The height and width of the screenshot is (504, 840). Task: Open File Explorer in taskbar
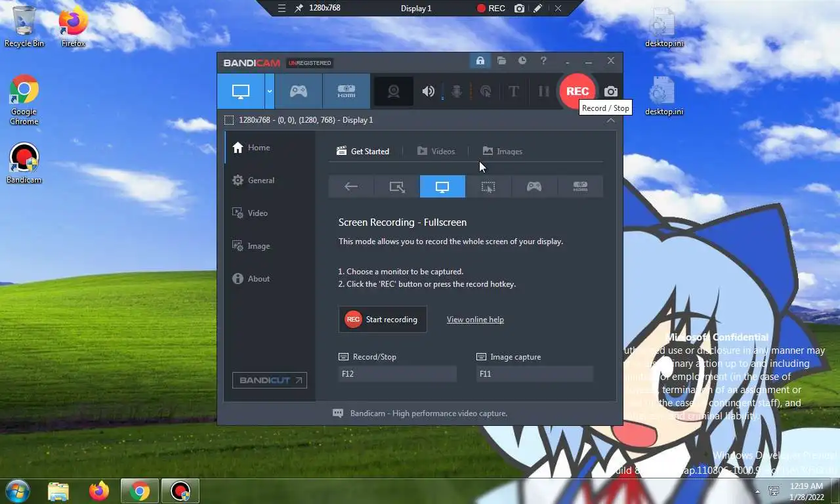pos(58,491)
